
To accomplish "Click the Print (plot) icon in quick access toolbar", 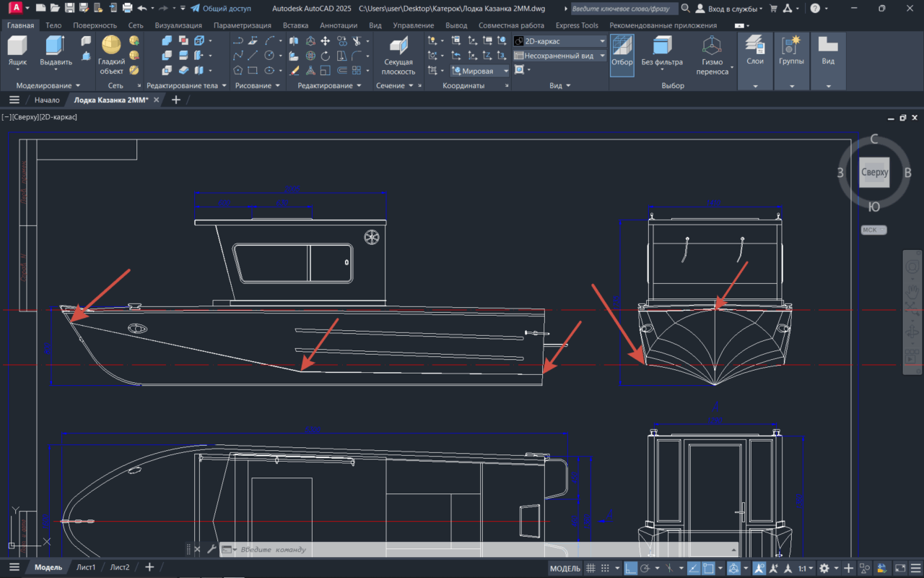I will click(x=128, y=9).
